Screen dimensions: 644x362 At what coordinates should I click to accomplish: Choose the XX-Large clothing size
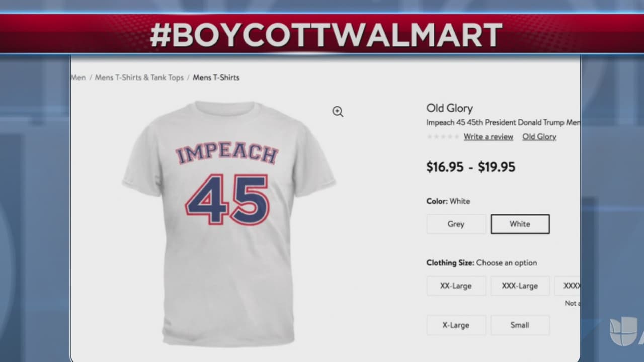point(456,286)
